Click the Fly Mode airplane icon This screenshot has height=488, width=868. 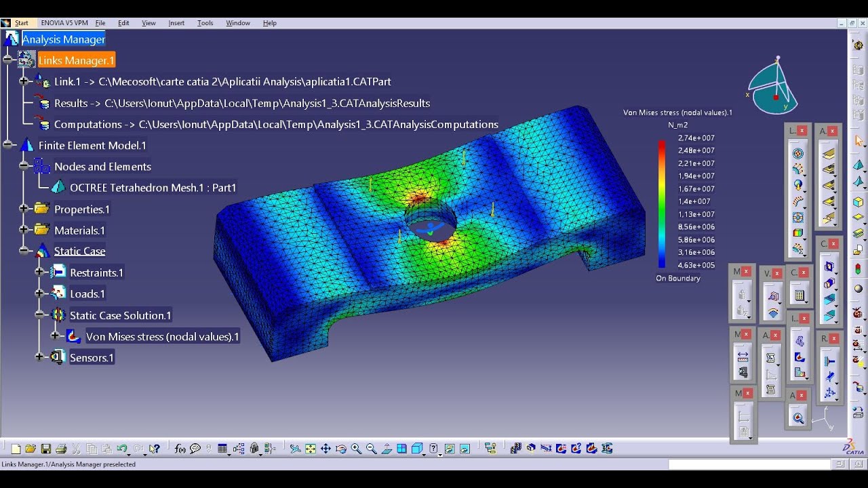click(295, 449)
